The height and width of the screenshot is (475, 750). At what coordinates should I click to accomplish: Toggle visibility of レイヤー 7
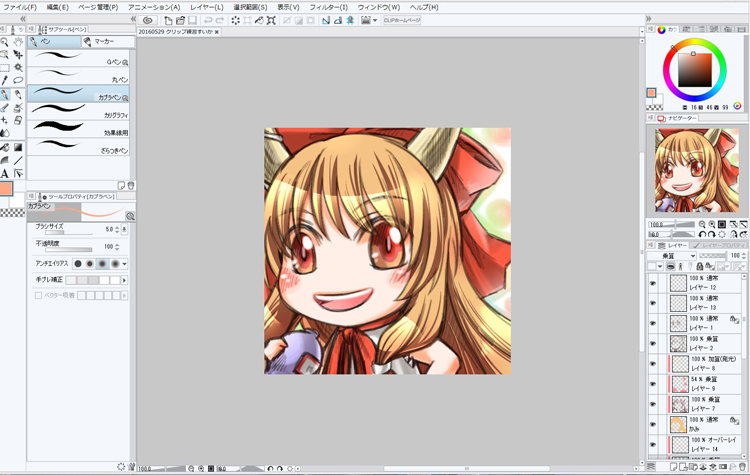point(653,404)
